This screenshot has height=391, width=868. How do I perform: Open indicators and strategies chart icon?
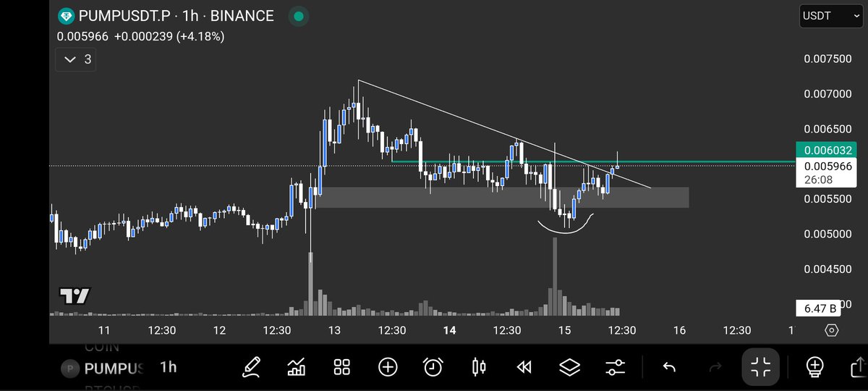click(x=297, y=367)
